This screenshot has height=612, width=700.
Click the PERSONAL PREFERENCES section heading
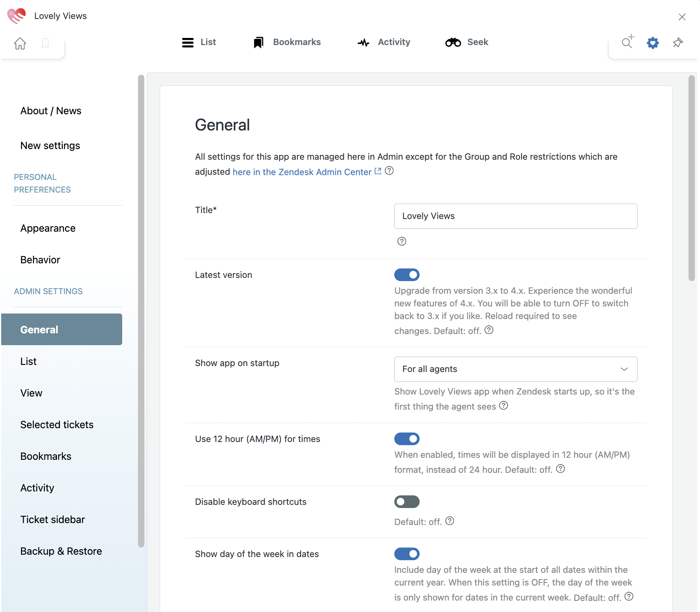coord(42,183)
